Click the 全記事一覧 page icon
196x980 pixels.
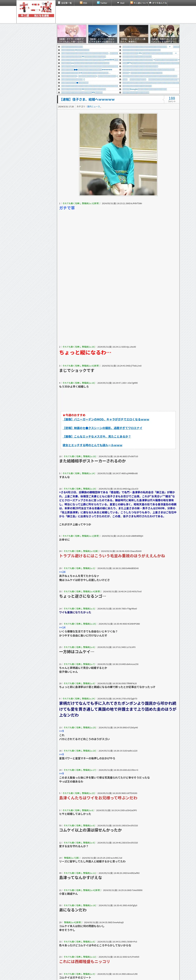(x=59, y=3)
